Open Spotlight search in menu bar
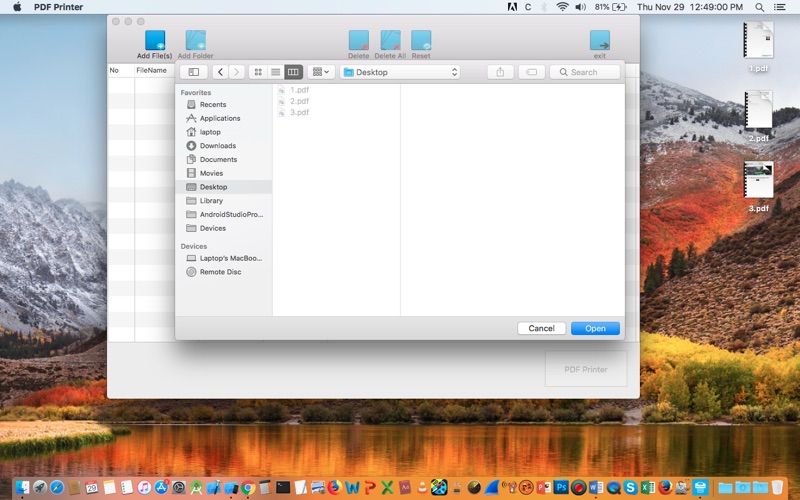This screenshot has height=500, width=800. click(x=759, y=7)
